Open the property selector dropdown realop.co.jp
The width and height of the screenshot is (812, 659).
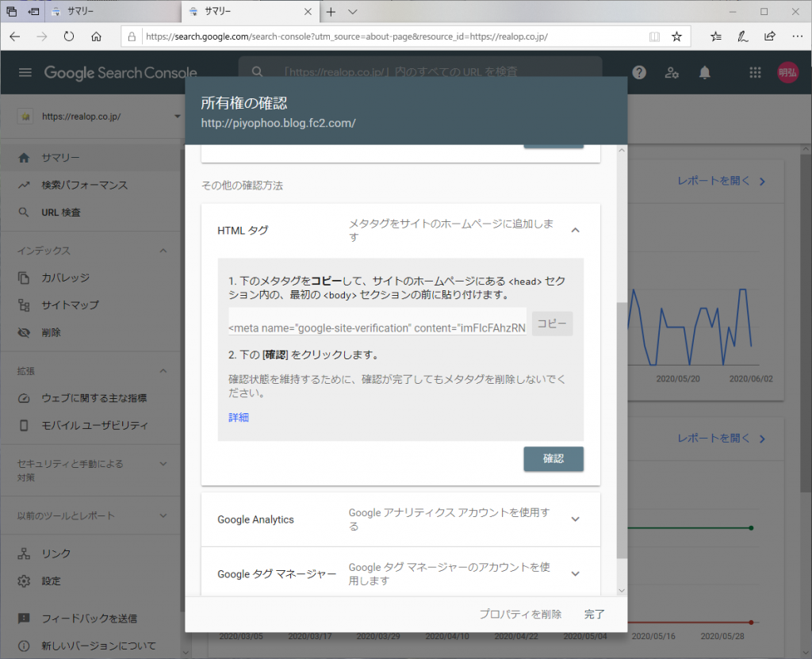pyautogui.click(x=99, y=116)
